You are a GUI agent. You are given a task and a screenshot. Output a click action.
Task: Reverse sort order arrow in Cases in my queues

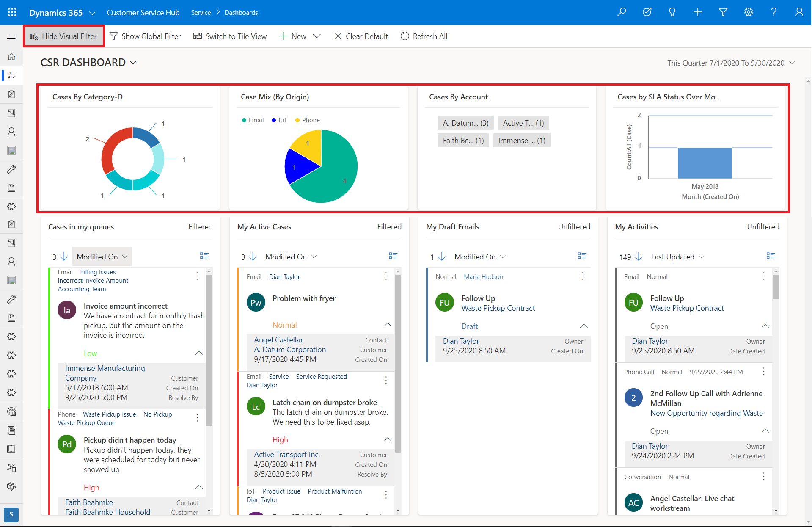coord(64,257)
